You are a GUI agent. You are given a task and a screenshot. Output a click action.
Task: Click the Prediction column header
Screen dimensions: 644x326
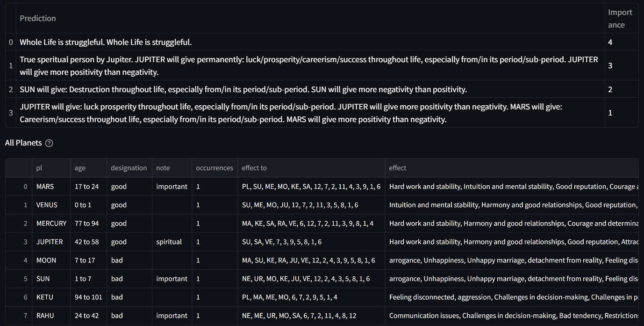point(310,18)
